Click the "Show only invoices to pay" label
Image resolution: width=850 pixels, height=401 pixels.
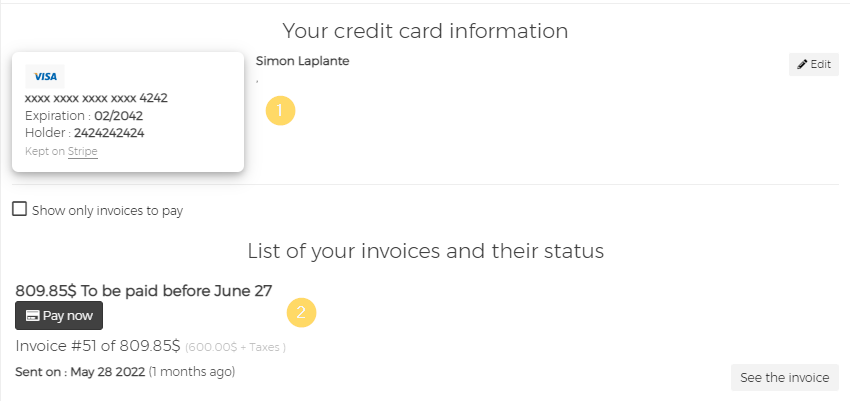click(x=107, y=211)
